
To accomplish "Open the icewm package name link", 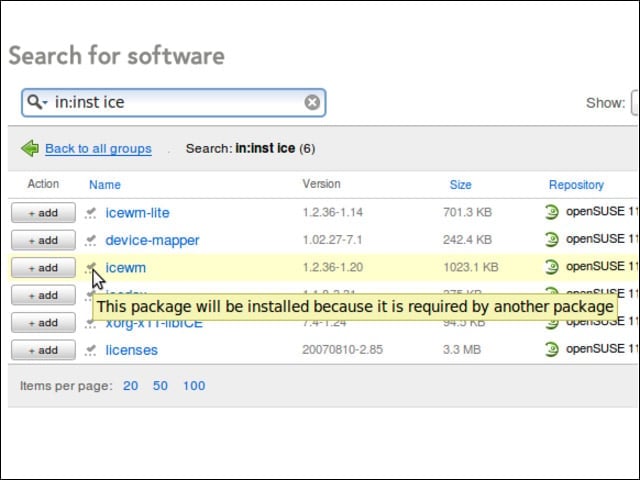I will pos(125,268).
